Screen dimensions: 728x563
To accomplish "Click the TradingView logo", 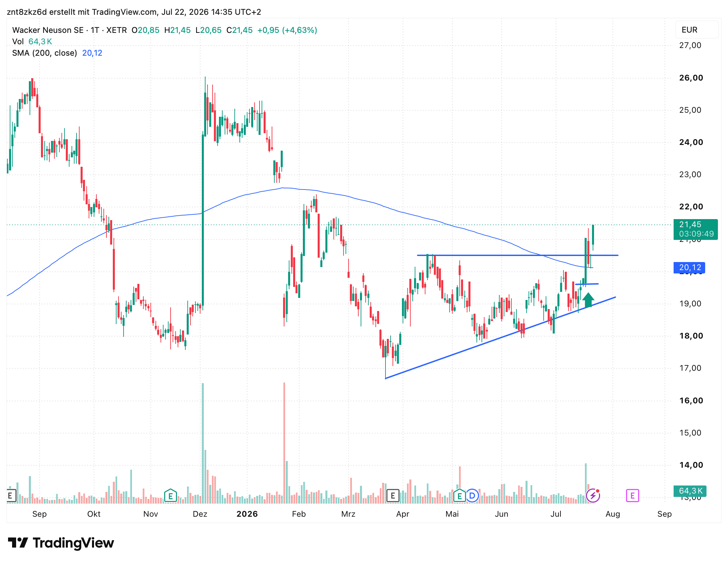I will (x=61, y=543).
